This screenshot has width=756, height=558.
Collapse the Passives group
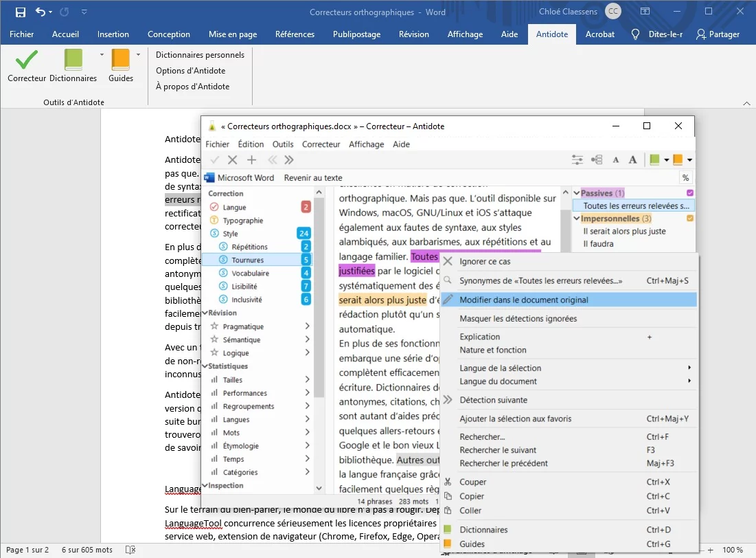coord(577,193)
